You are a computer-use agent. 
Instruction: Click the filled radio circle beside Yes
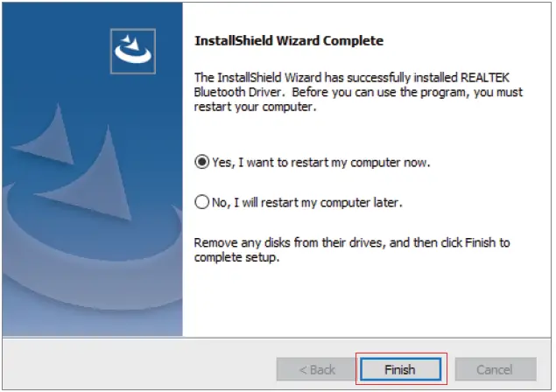[202, 162]
